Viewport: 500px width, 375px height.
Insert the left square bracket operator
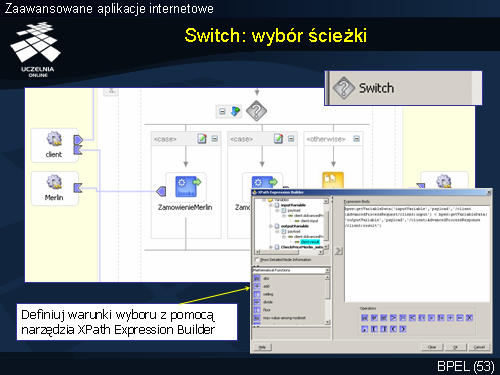tap(374, 329)
